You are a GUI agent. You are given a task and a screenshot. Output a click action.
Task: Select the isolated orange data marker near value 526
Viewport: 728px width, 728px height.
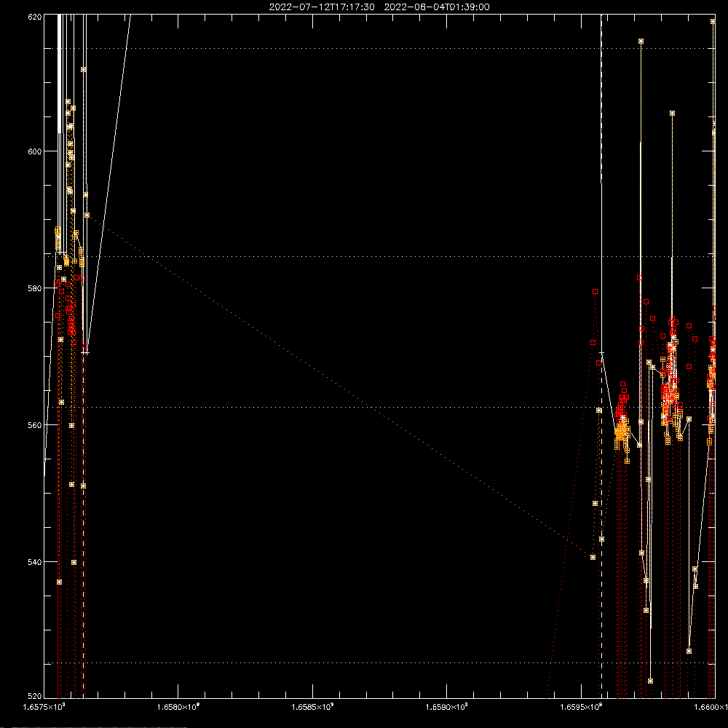tap(689, 652)
